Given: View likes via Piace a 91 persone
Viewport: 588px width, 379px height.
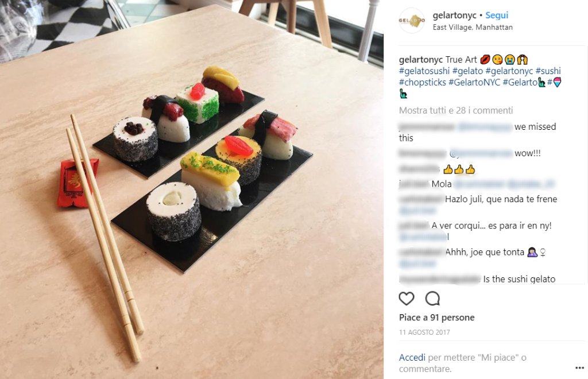Looking at the screenshot, I should pyautogui.click(x=436, y=318).
